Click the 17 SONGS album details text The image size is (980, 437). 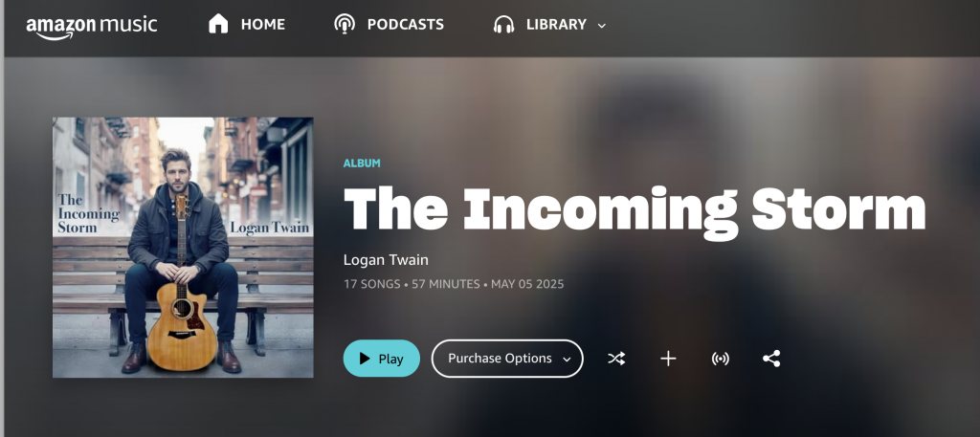tap(372, 284)
